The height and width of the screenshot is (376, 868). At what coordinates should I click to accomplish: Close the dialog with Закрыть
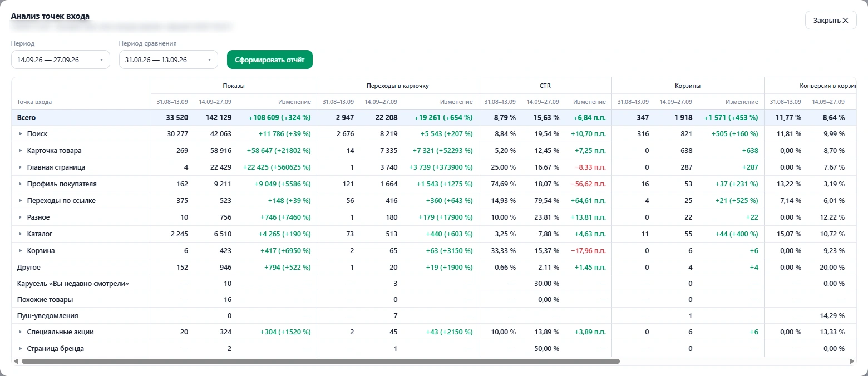831,20
